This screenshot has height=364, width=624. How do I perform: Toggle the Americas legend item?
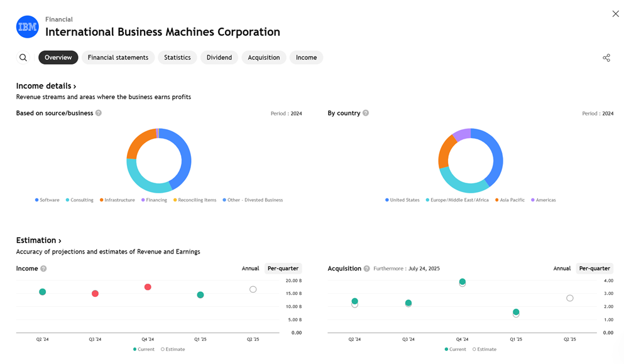[x=544, y=200]
